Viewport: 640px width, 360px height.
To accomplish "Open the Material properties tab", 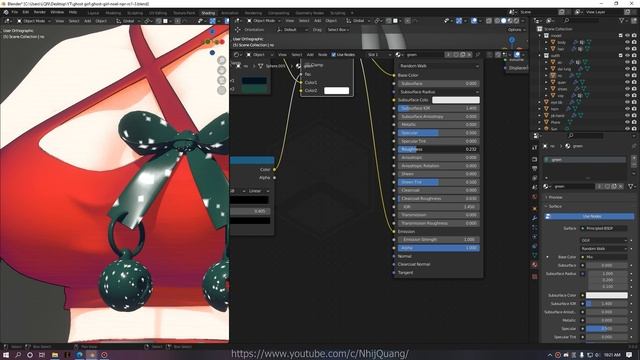I will point(535,264).
